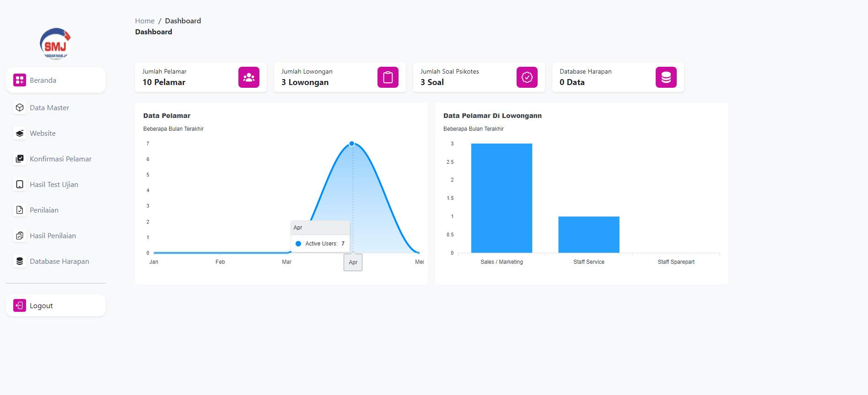This screenshot has height=395, width=868.
Task: Click the Jumlah Lowongan clipboard icon
Action: click(x=388, y=77)
